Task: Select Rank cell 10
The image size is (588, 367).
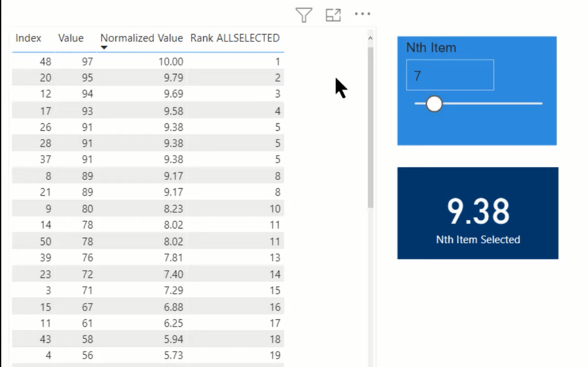Action: pos(275,209)
